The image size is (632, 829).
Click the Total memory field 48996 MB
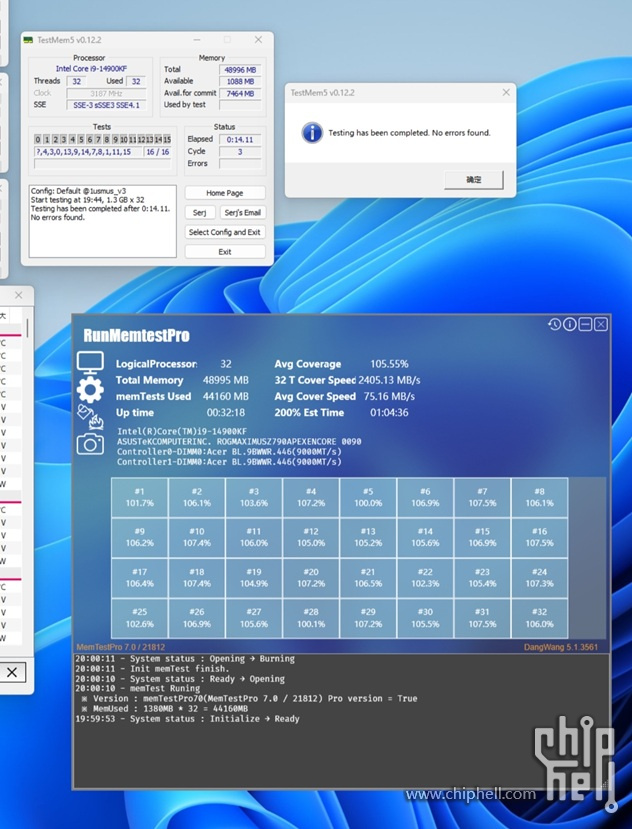pyautogui.click(x=240, y=70)
